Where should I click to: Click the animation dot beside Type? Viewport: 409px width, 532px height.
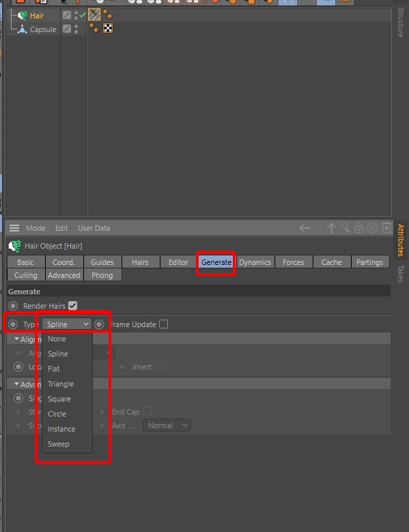click(x=13, y=324)
